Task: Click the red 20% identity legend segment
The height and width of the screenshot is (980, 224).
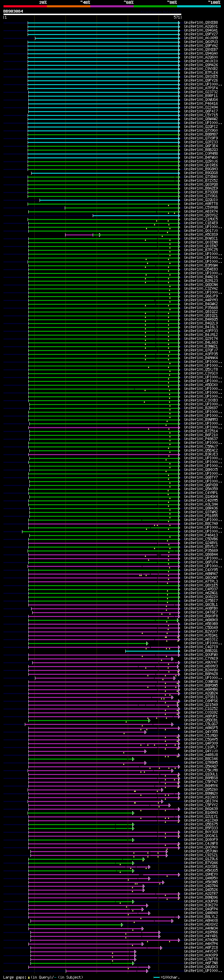Action: pos(25,6)
